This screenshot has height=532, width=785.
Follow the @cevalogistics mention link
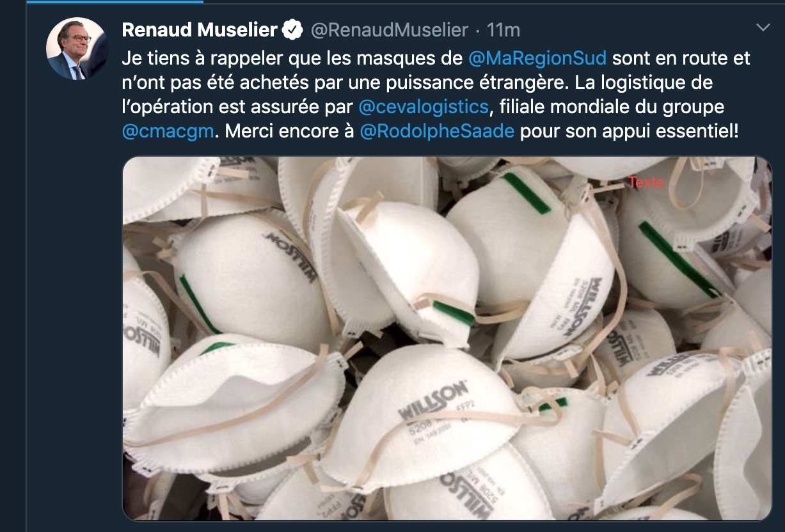point(424,107)
